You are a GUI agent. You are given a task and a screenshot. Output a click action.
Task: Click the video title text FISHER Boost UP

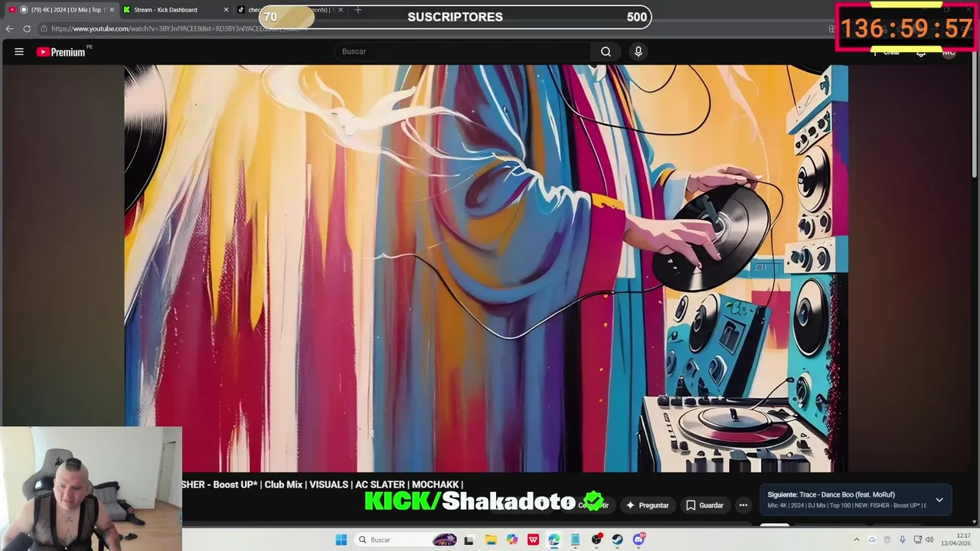click(322, 484)
